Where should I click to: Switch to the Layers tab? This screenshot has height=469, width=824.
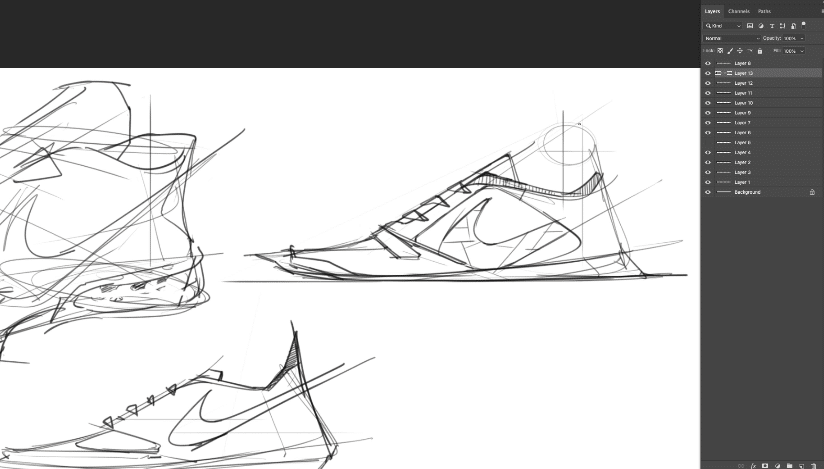click(712, 11)
